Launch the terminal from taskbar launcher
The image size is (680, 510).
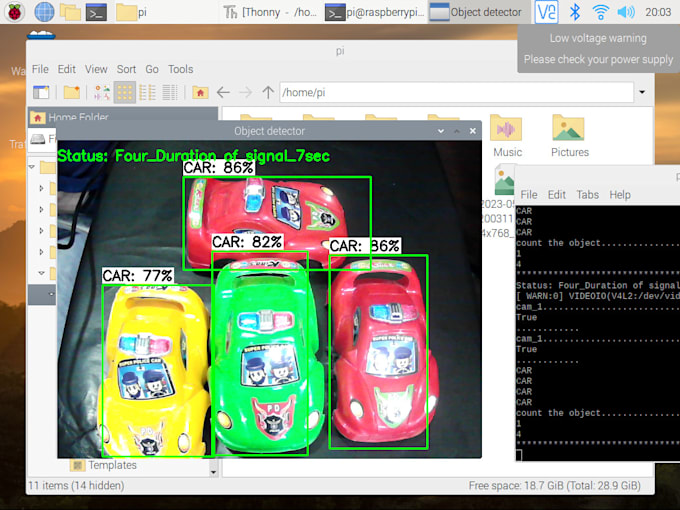[96, 12]
